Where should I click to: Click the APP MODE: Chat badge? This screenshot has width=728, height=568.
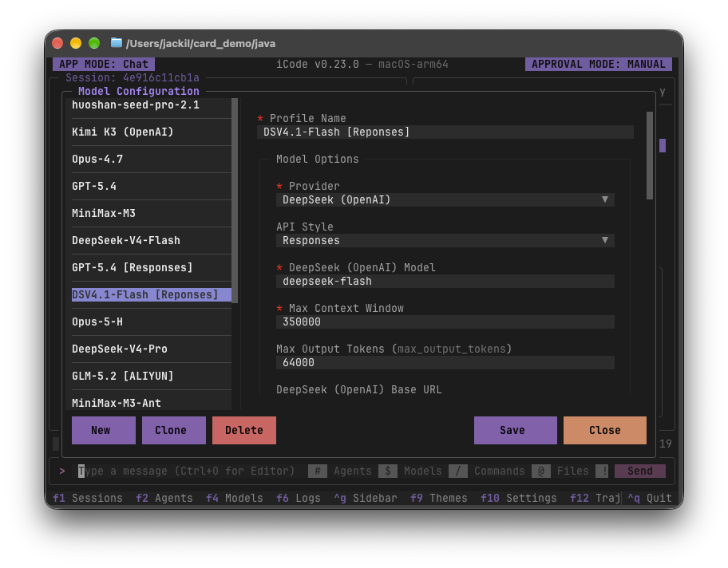(104, 64)
